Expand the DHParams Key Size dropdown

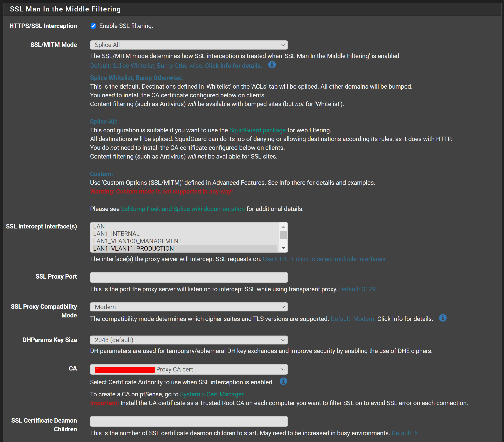[x=189, y=340]
